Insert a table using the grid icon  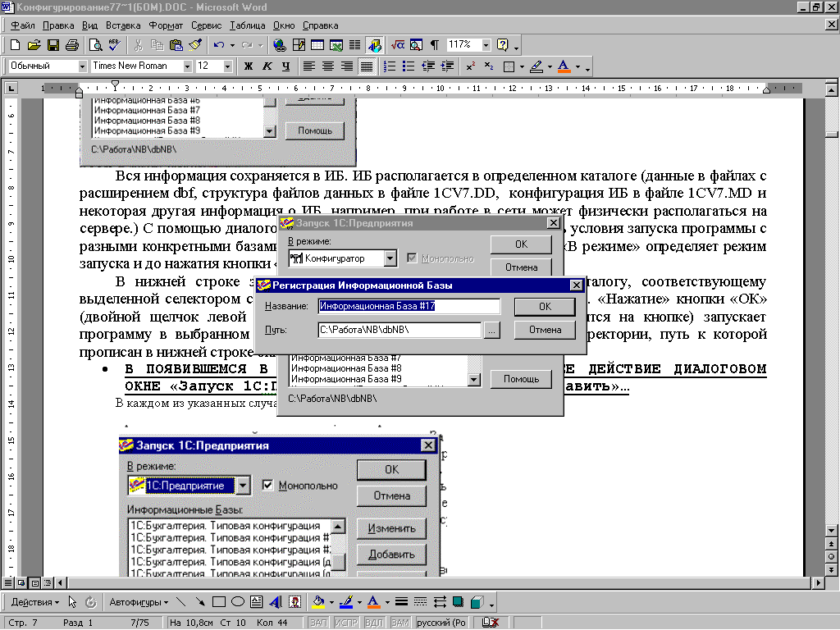[317, 45]
